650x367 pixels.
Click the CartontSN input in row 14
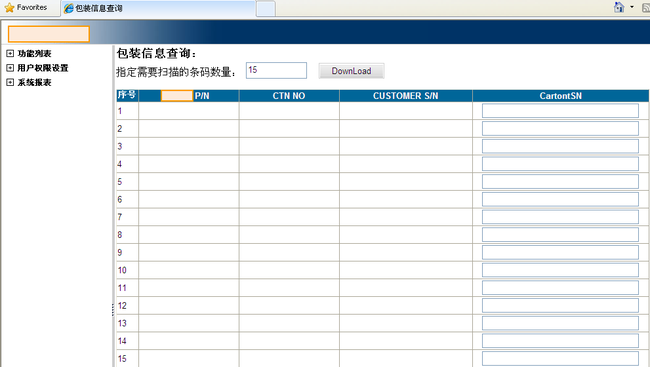tap(560, 341)
